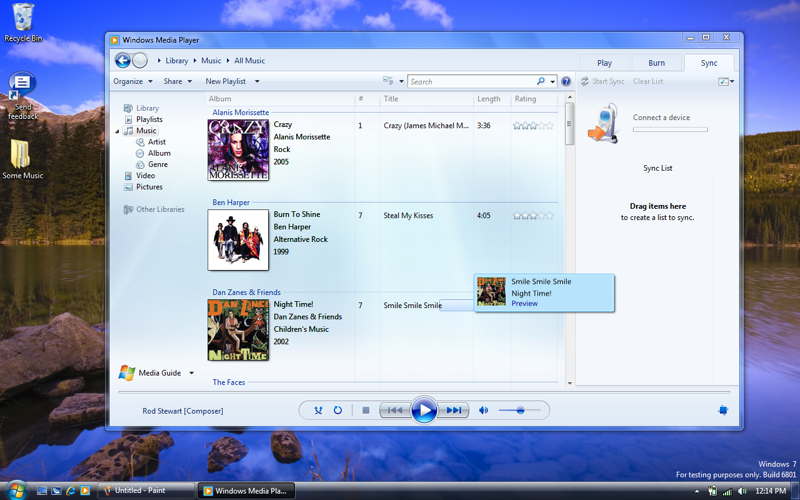Click Clear List button

click(648, 81)
